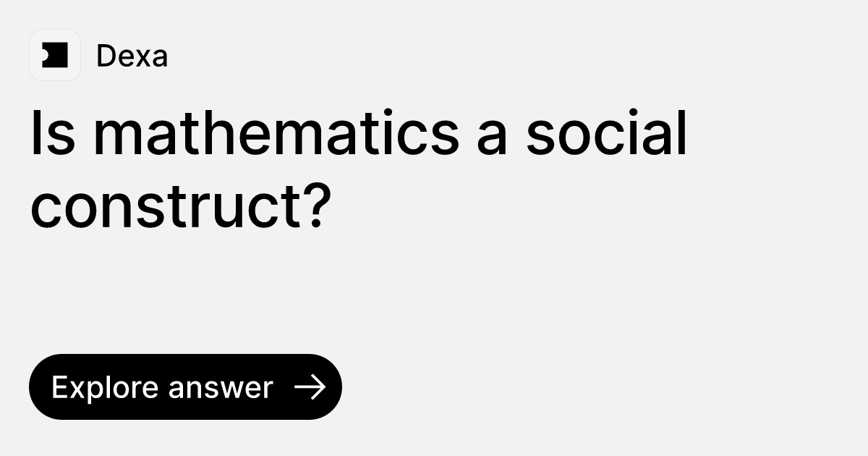Click the word "mathematics" in the headline
Viewport: 868px width, 456px height.
point(276,133)
